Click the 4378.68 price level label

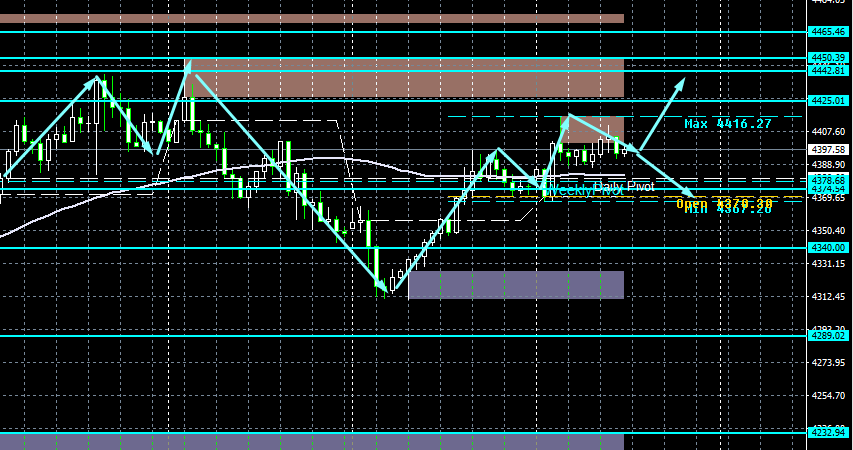(x=830, y=180)
